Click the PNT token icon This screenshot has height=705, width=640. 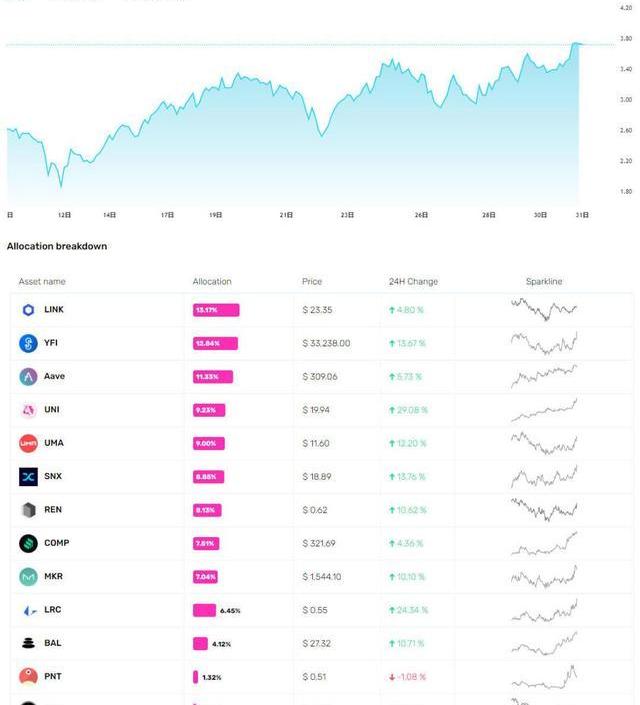[x=28, y=677]
